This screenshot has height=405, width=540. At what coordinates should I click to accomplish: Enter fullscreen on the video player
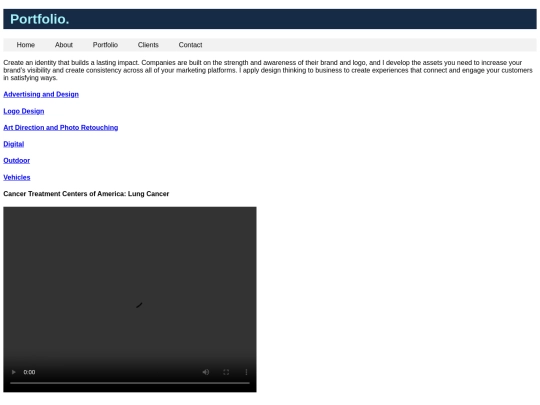pyautogui.click(x=226, y=372)
